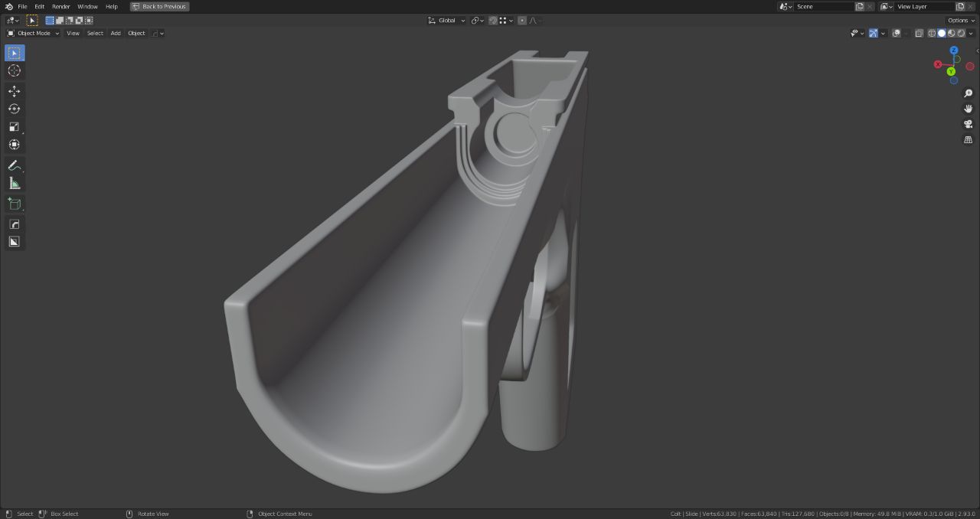Click the new scene icon
This screenshot has width=980, height=519.
860,6
